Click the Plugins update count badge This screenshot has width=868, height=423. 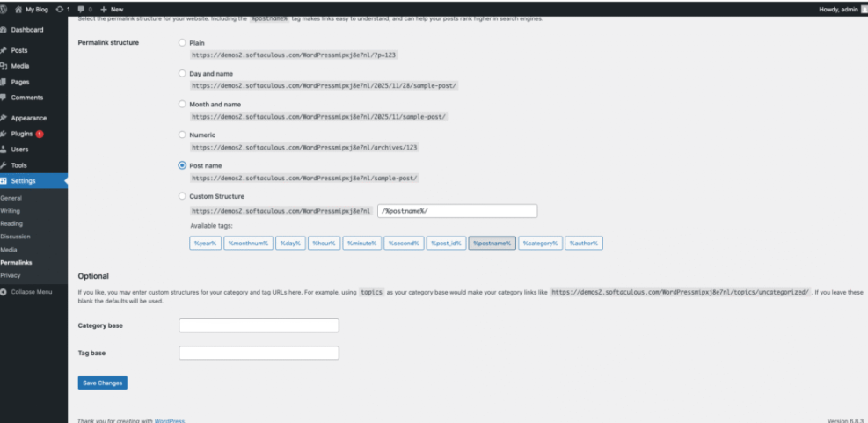40,134
